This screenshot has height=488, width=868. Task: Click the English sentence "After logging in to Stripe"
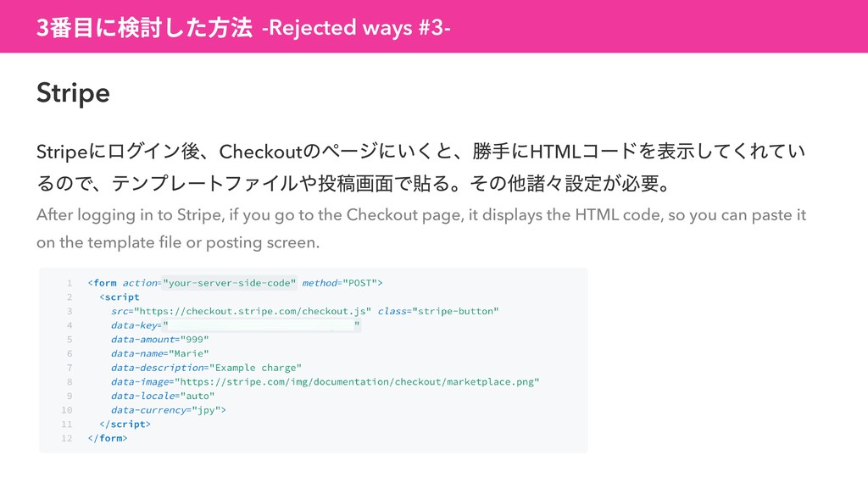(x=421, y=214)
